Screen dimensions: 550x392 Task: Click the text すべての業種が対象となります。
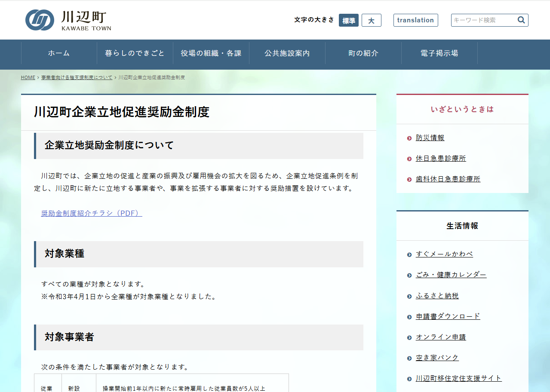(93, 284)
